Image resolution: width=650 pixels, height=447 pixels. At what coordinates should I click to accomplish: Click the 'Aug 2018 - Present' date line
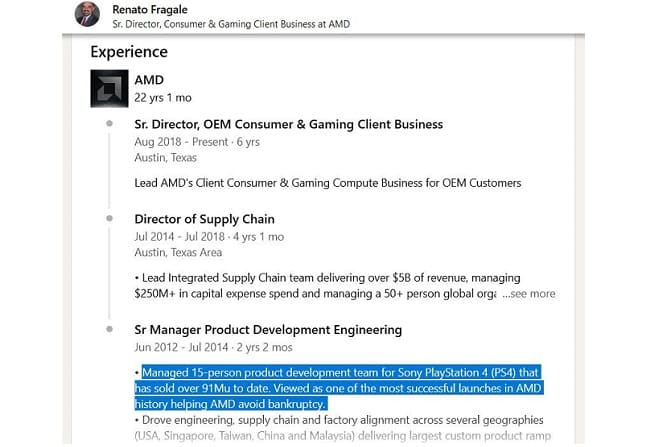197,142
